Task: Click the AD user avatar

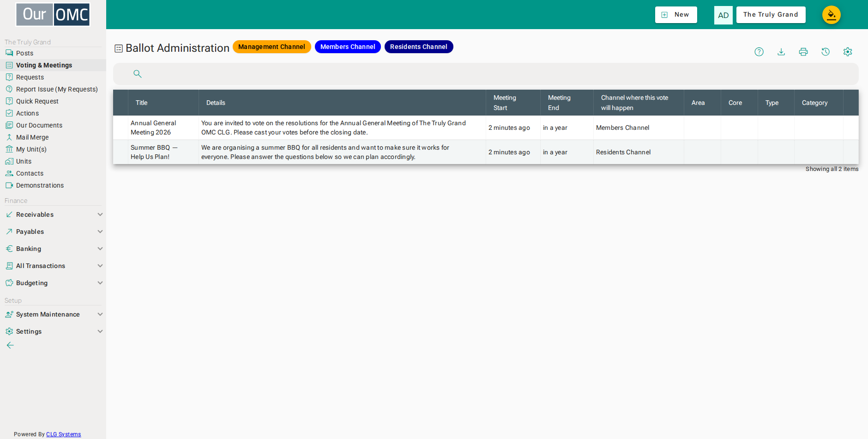Action: click(x=723, y=15)
